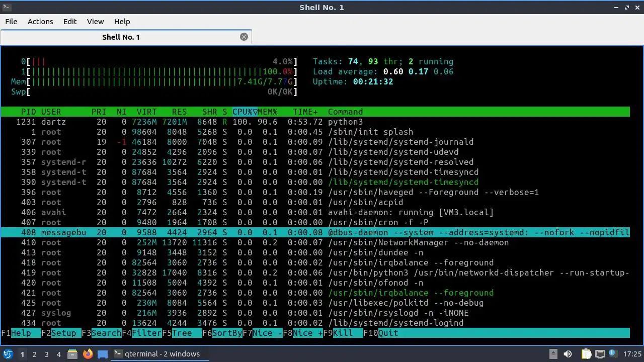Sort by the PID column header
The image size is (644, 362).
pyautogui.click(x=28, y=112)
